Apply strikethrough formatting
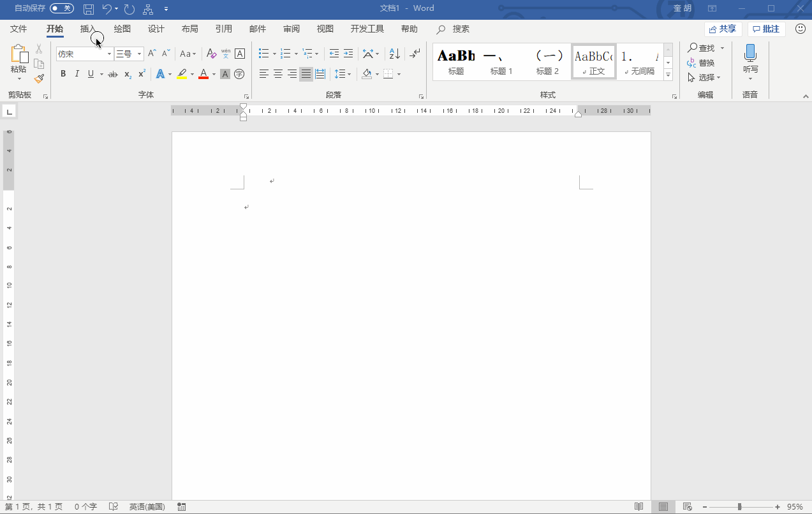This screenshot has height=514, width=812. 113,74
